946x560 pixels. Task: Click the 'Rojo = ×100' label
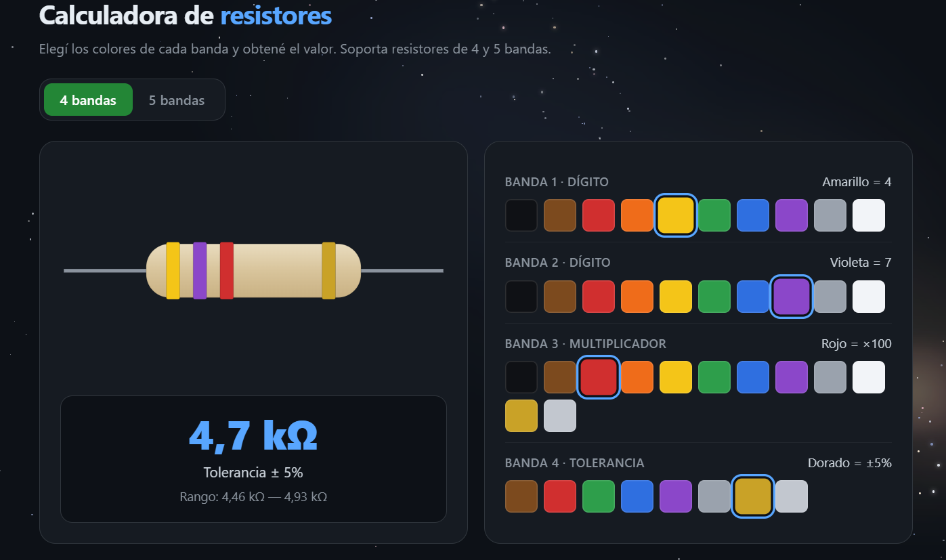[x=857, y=344]
